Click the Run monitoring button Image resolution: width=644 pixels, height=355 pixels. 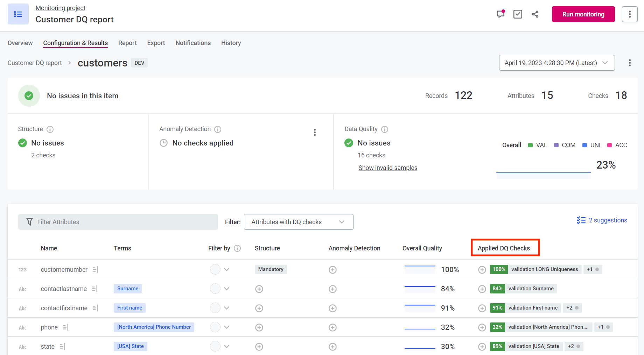coord(583,14)
